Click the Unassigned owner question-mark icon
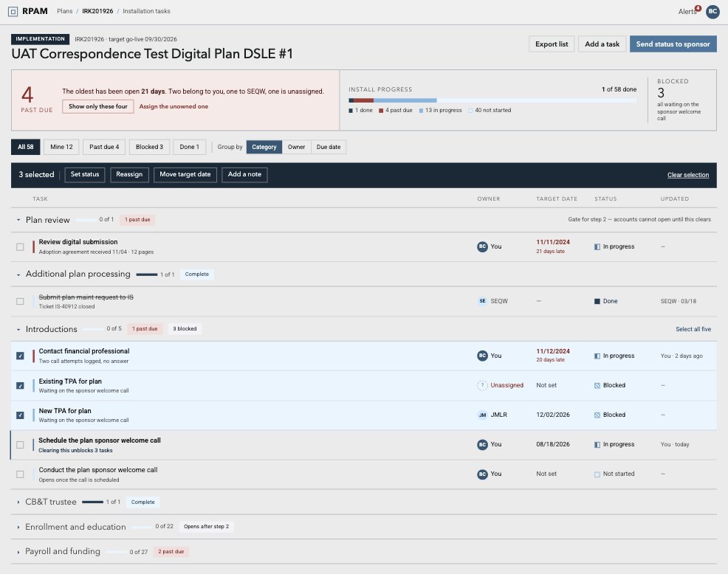This screenshot has width=728, height=574. click(482, 385)
